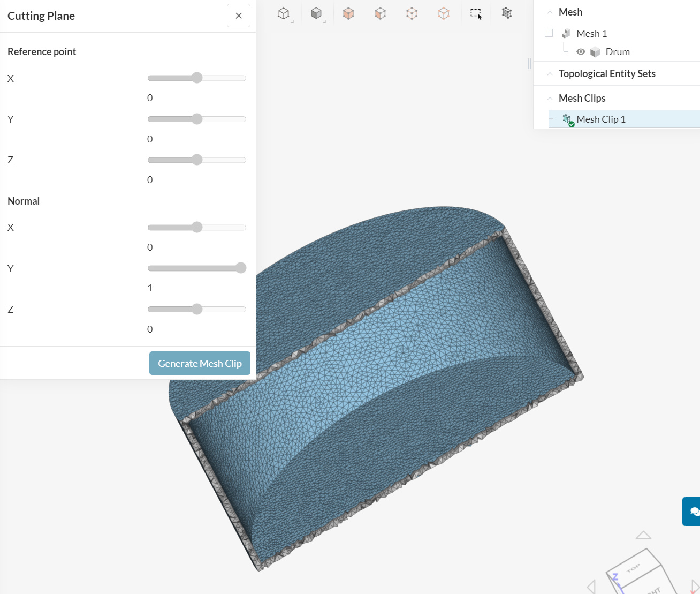Screen dimensions: 700x594
Task: Collapse the Topological Entity Sets section
Action: (x=550, y=74)
